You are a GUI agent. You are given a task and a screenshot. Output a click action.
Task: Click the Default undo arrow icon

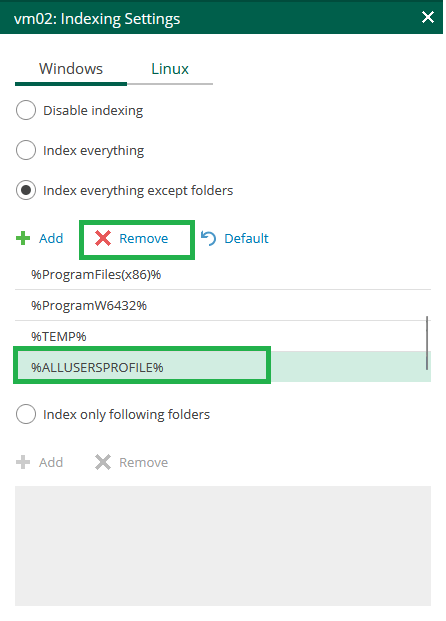click(x=208, y=238)
